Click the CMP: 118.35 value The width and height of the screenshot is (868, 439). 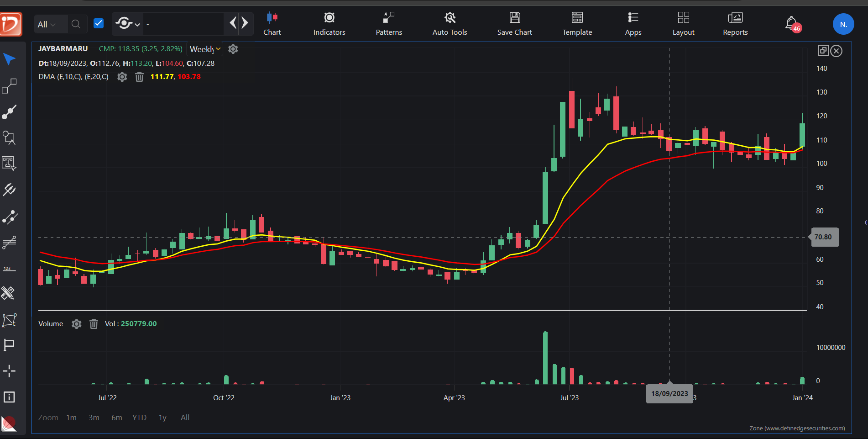141,48
